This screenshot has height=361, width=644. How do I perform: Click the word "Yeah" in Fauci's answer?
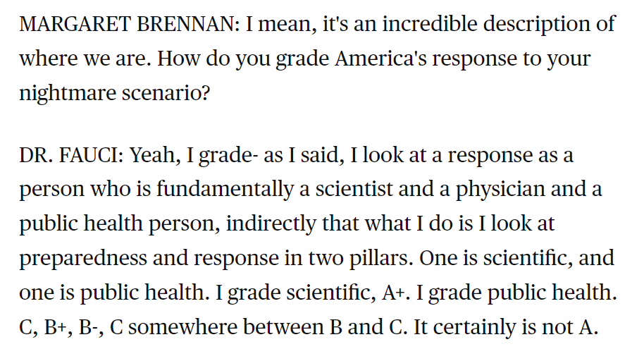tap(154, 156)
